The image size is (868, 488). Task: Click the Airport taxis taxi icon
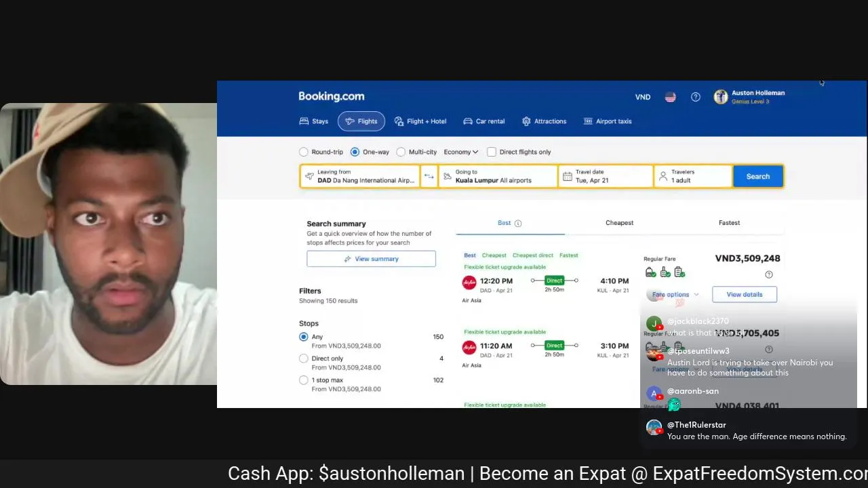click(588, 121)
